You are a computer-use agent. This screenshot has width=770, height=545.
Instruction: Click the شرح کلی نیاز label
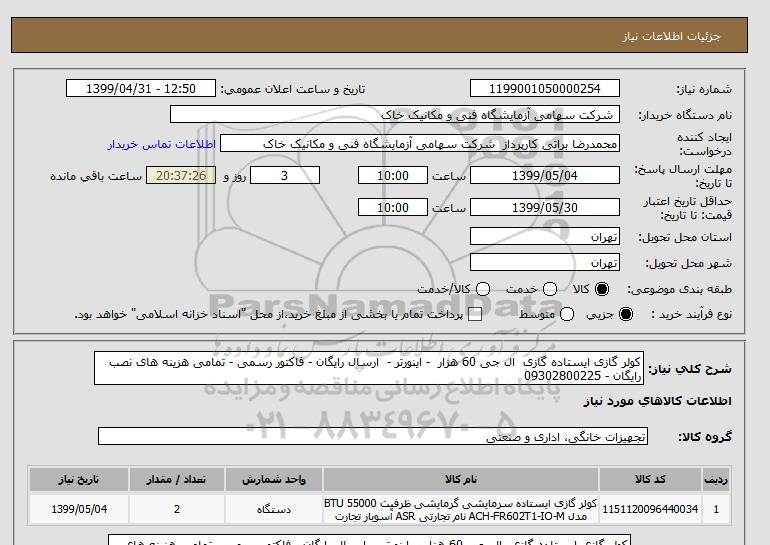pos(690,369)
